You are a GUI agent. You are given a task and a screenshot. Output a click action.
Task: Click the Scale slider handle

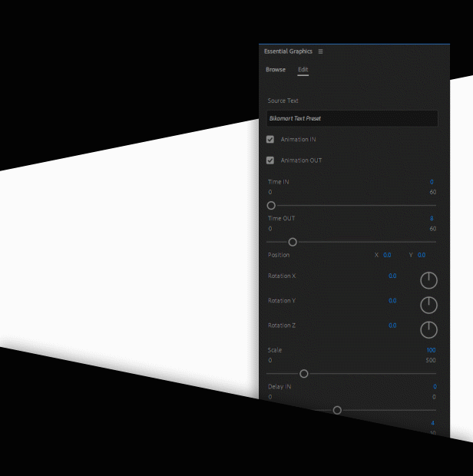[x=304, y=374]
